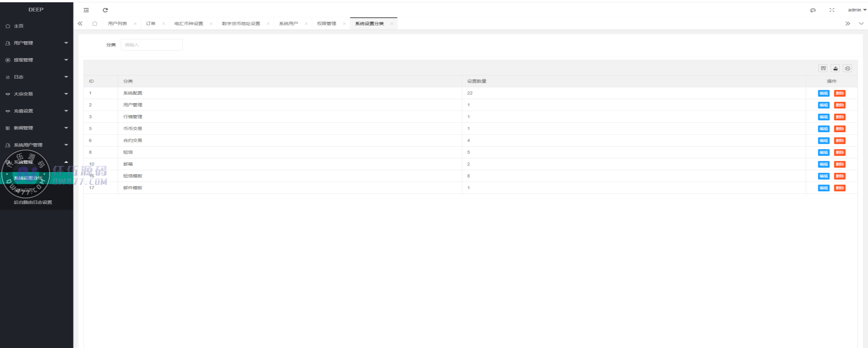Click the 分类 search input field
The image size is (868, 348).
coord(152,45)
